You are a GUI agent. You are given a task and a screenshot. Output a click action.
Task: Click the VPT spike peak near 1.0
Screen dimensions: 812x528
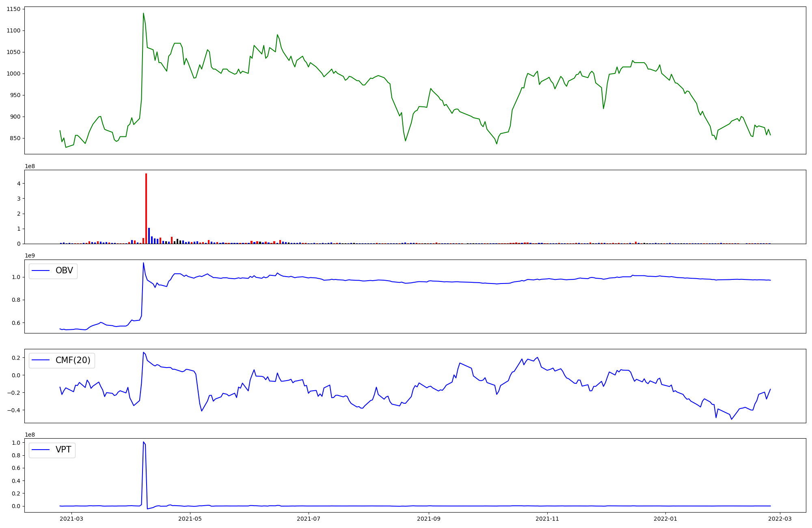(143, 442)
